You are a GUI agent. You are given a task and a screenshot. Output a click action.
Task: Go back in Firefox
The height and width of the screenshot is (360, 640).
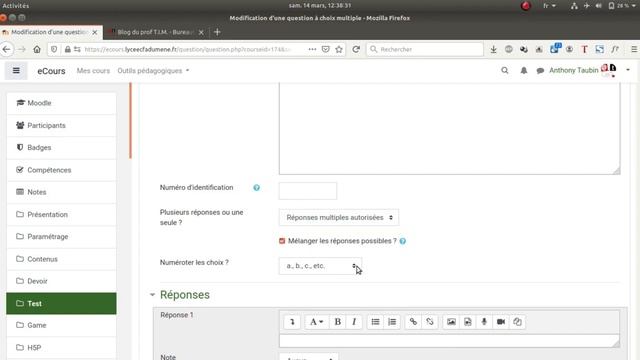pos(6,49)
